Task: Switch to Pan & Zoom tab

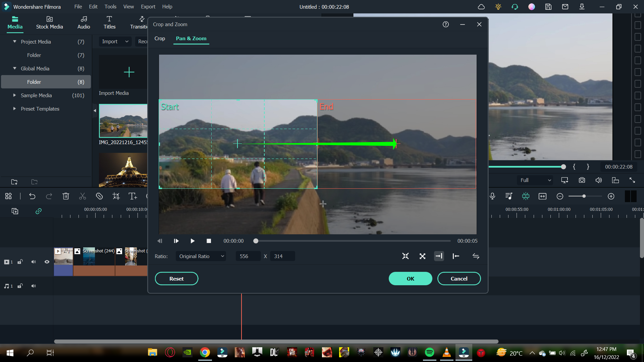Action: click(191, 39)
